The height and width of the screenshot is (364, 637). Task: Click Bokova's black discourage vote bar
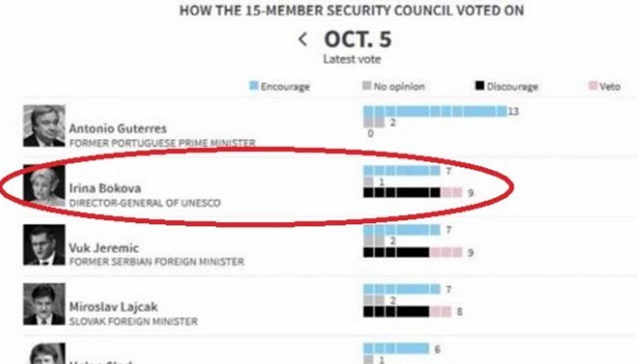[x=401, y=192]
